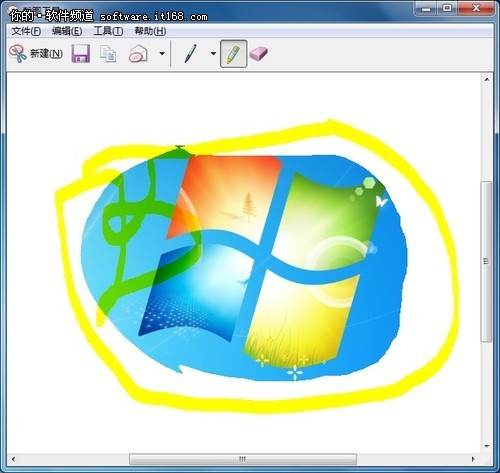Click the horizontal scrollbar thumb
This screenshot has height=473, width=500.
click(x=243, y=459)
